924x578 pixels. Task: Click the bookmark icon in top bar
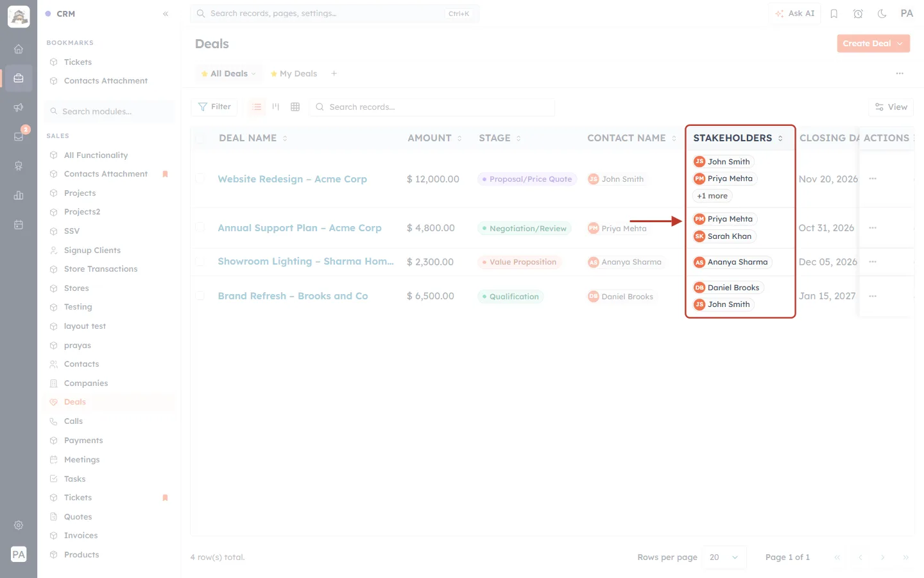(834, 13)
